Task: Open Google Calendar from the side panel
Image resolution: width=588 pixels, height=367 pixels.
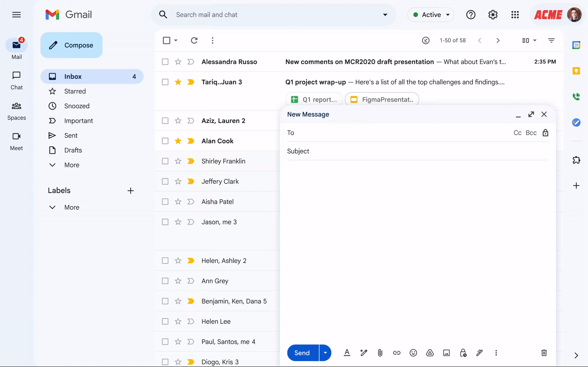Action: 576,45
